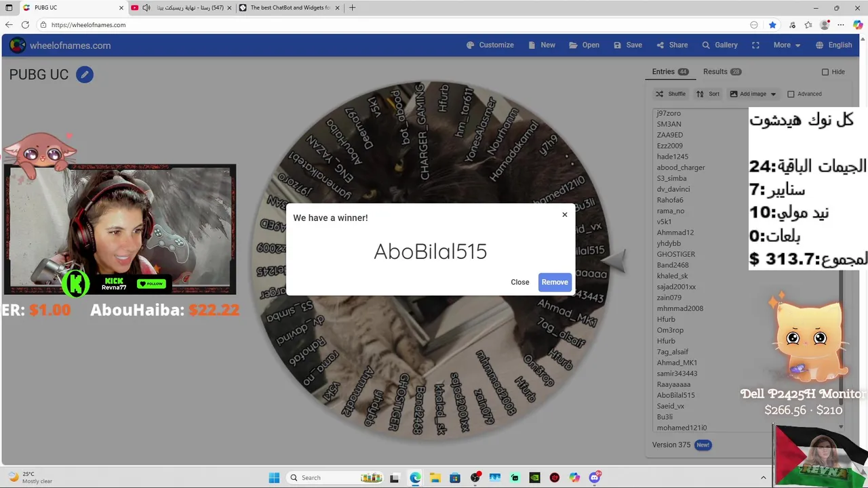Sort the entries list

click(707, 94)
